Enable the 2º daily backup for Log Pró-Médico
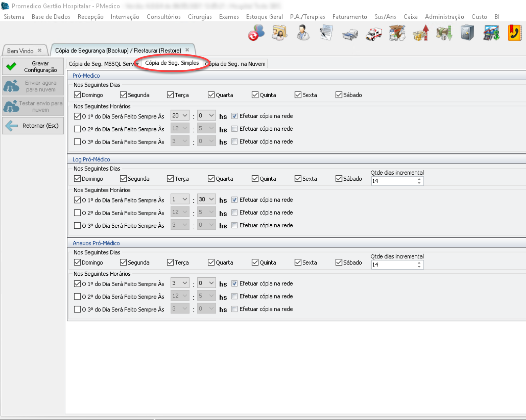This screenshot has width=526, height=420. tap(78, 213)
